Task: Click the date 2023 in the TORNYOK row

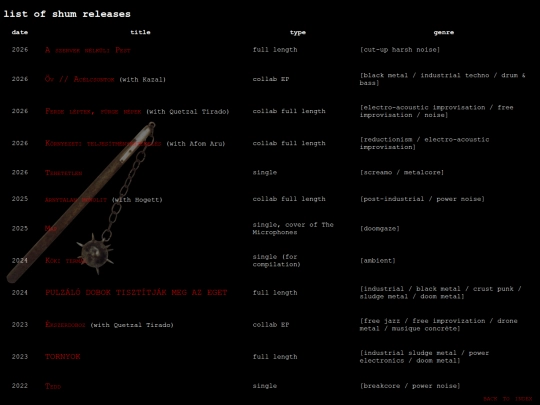Action: [x=20, y=356]
